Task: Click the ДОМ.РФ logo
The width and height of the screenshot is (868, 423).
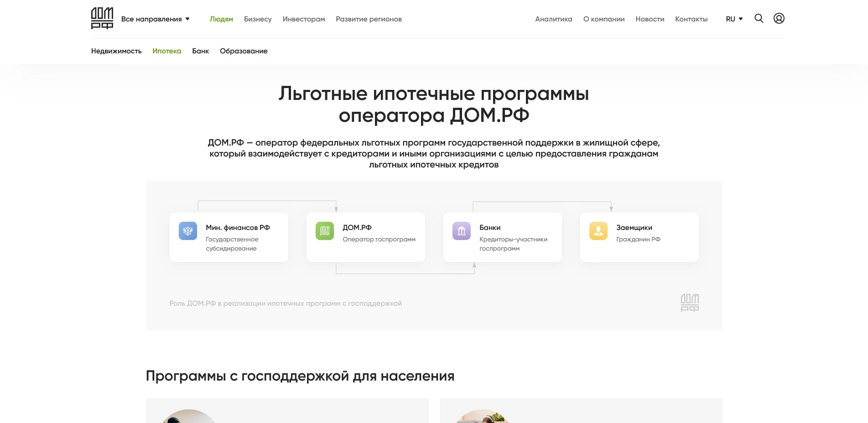Action: coord(101,18)
